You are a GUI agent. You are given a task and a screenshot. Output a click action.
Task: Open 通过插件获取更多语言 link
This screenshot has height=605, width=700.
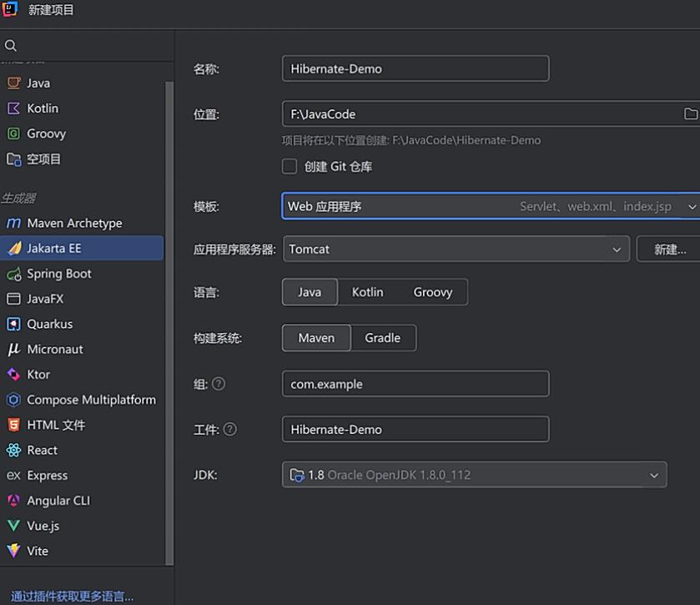coord(72,597)
